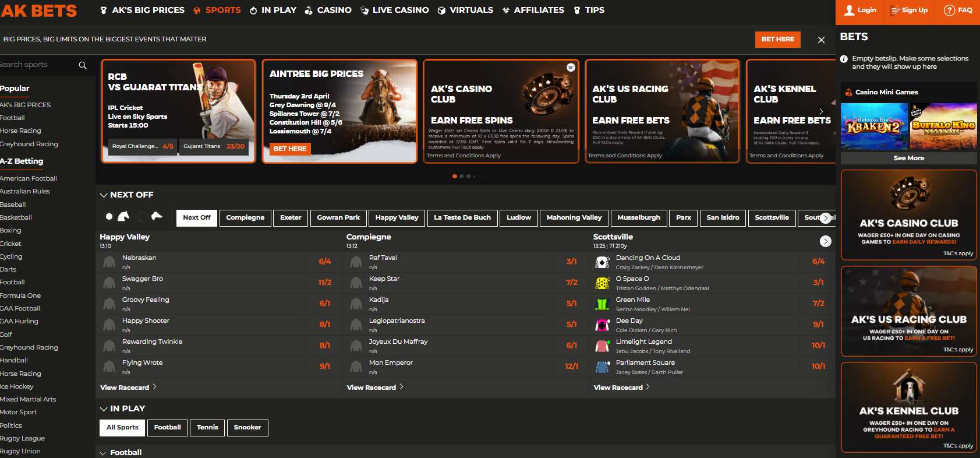Click Nebraskan grey silks icon
Screen dimensions: 980x458
tap(109, 262)
